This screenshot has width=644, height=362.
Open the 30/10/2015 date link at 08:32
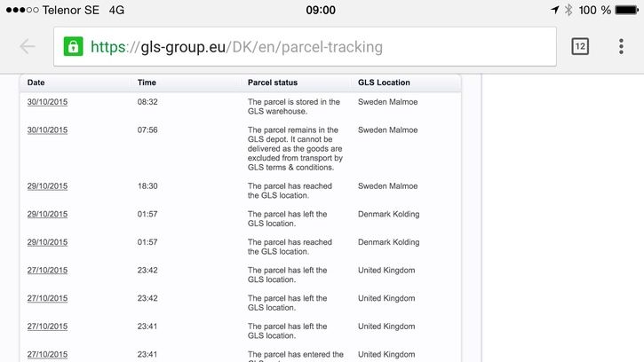pyautogui.click(x=47, y=102)
